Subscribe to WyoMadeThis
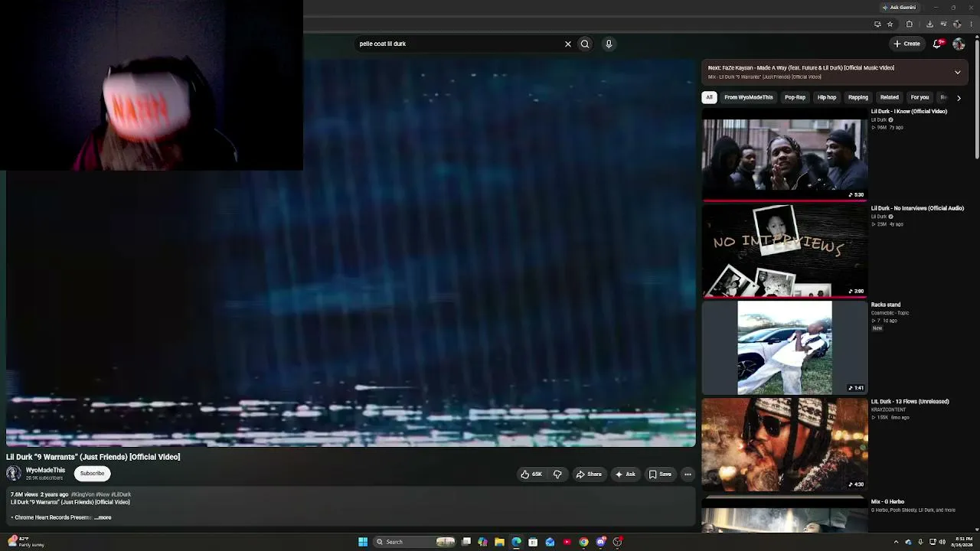Screen dimensions: 980x551 pos(92,474)
